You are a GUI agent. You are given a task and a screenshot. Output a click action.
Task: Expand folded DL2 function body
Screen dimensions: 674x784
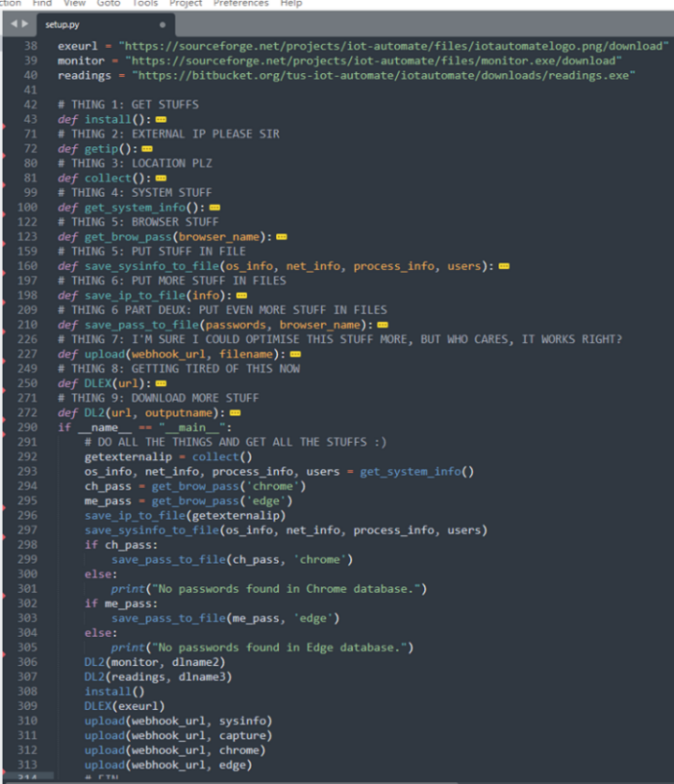pyautogui.click(x=235, y=413)
